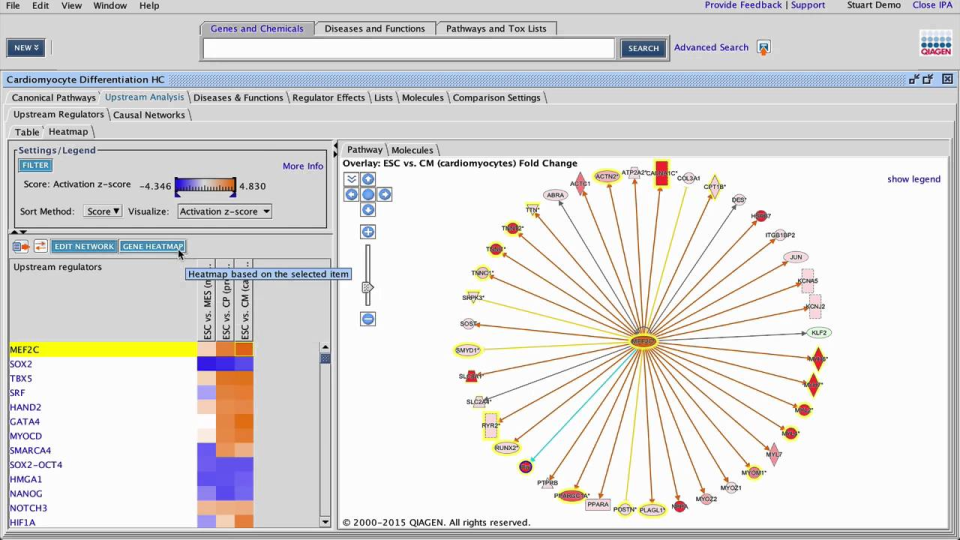960x540 pixels.
Task: Select the RUNX2 node in the network
Action: pyautogui.click(x=506, y=448)
